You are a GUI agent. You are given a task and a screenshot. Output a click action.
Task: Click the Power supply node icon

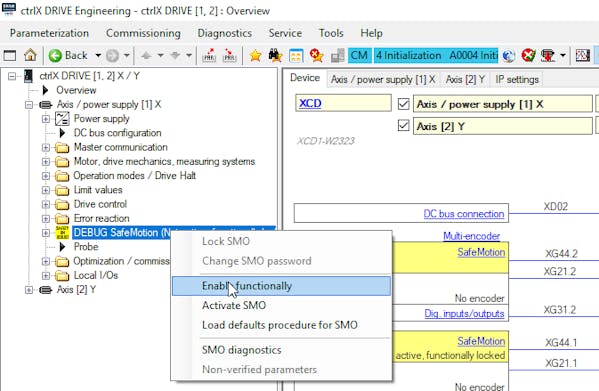coord(62,119)
